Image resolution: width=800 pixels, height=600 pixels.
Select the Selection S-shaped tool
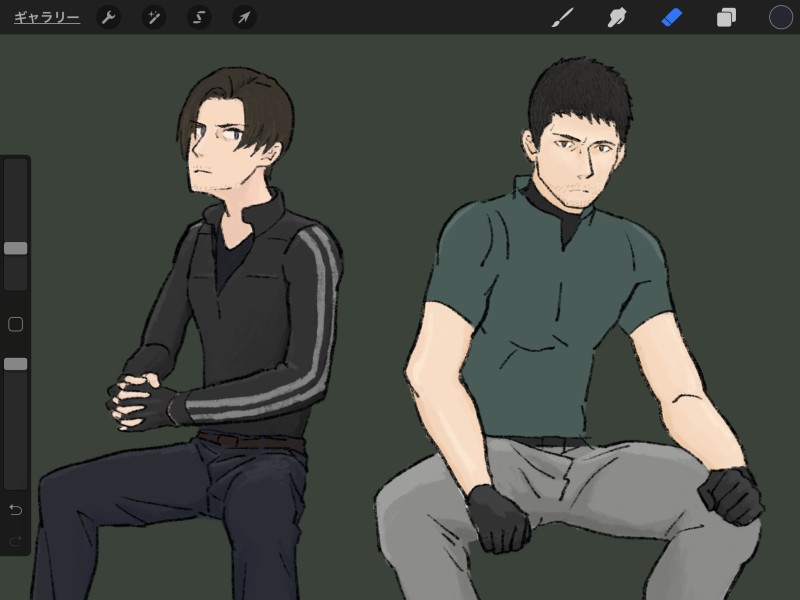pyautogui.click(x=199, y=18)
